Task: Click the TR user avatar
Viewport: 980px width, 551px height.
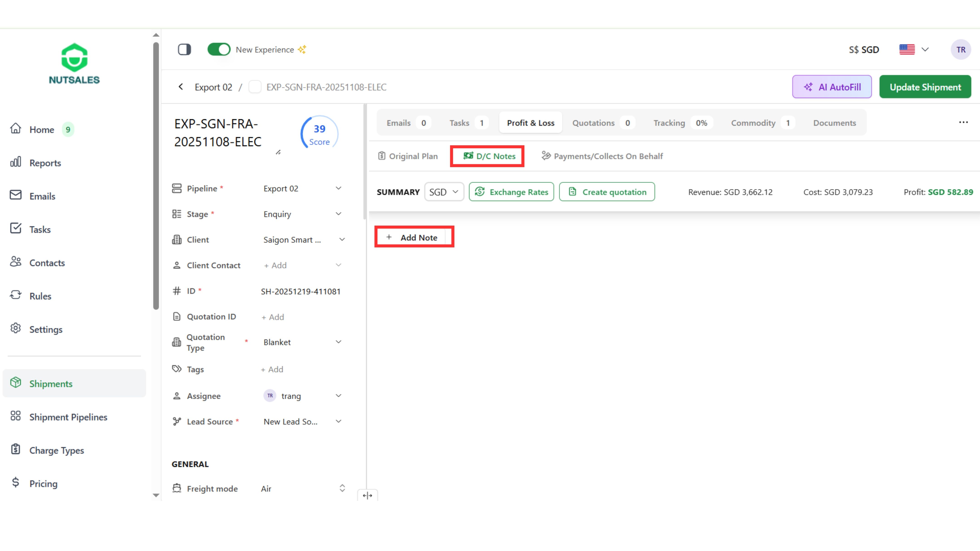Action: [x=960, y=49]
